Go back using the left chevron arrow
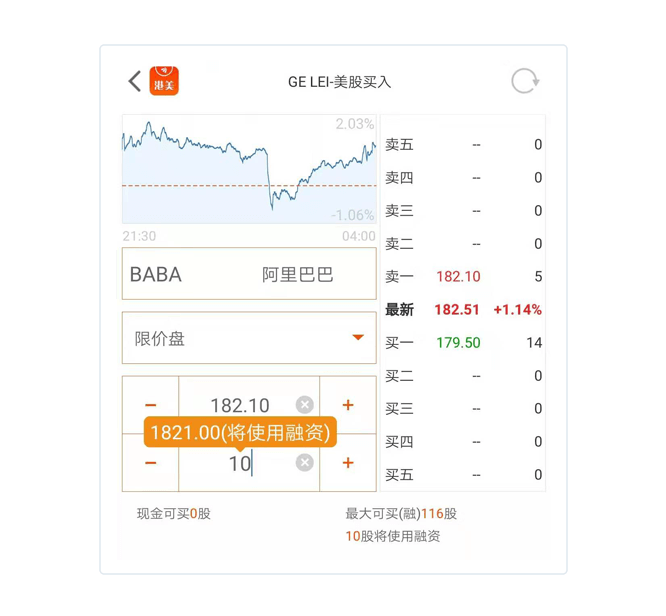 pyautogui.click(x=135, y=81)
